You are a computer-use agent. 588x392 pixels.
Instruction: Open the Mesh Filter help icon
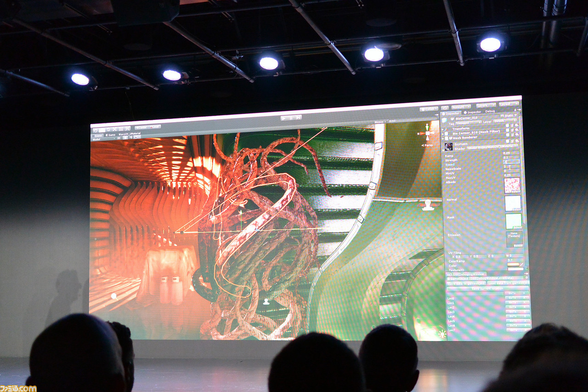coord(507,130)
